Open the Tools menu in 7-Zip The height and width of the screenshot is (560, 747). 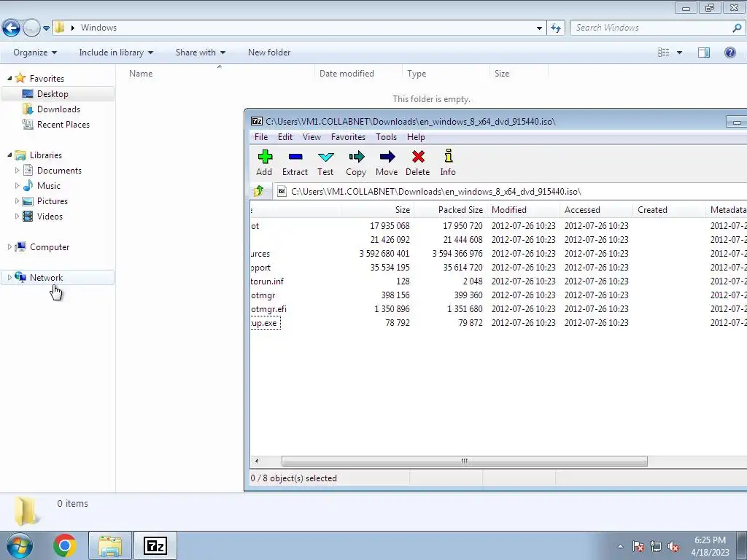tap(386, 137)
